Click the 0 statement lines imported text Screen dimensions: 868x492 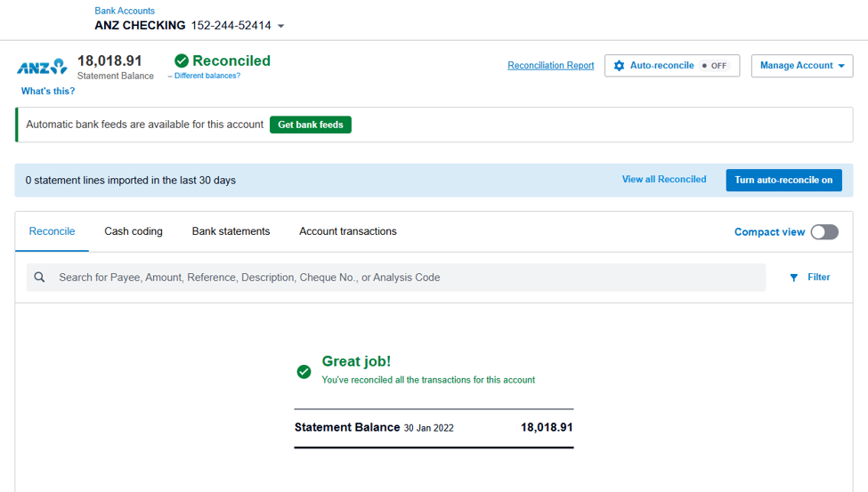pyautogui.click(x=131, y=181)
